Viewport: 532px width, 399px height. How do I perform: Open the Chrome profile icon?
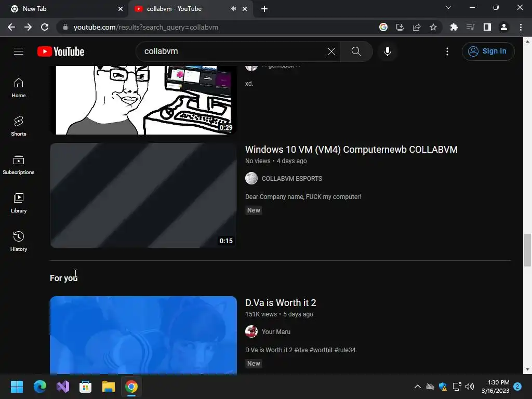[x=504, y=27]
